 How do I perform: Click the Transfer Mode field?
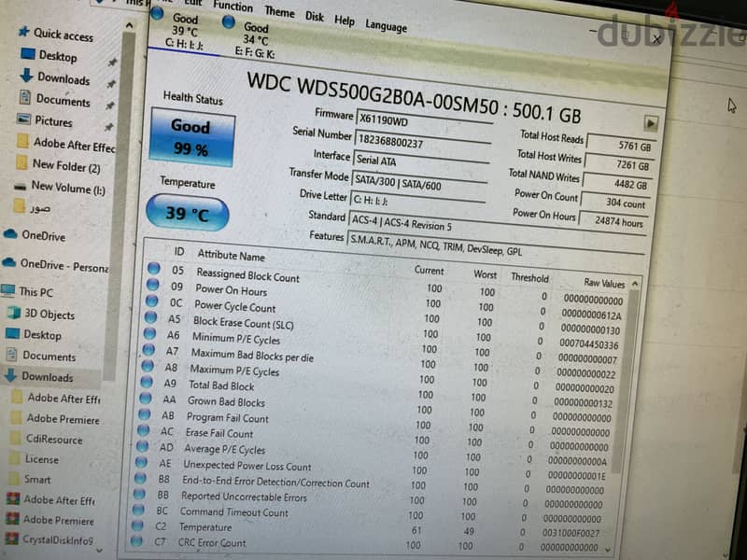click(419, 183)
